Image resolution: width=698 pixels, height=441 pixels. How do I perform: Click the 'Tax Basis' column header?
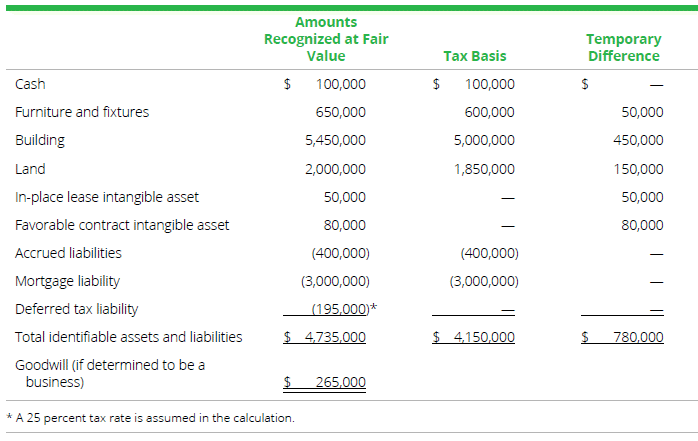pyautogui.click(x=475, y=56)
